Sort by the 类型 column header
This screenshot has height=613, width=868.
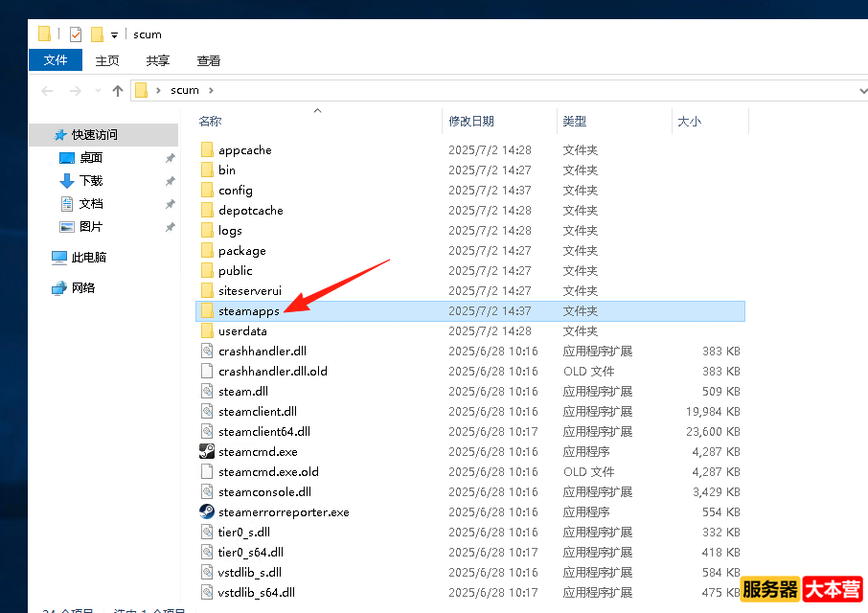pyautogui.click(x=574, y=121)
